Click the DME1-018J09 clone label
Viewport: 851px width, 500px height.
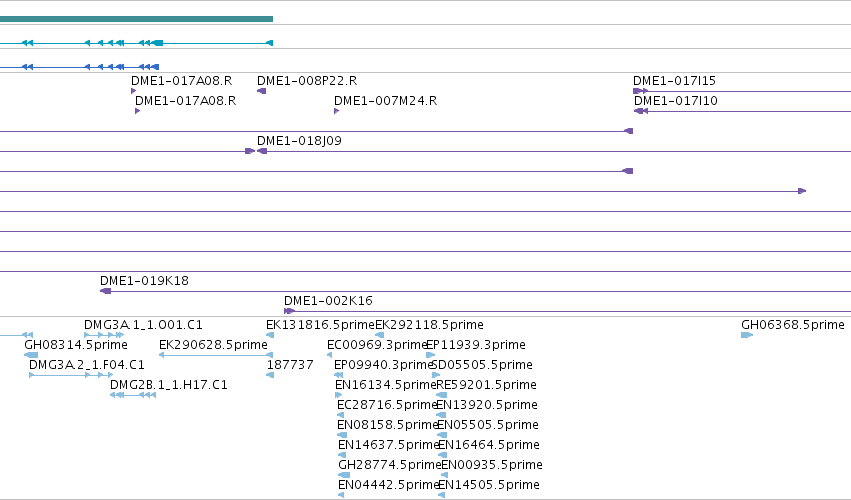pos(299,141)
